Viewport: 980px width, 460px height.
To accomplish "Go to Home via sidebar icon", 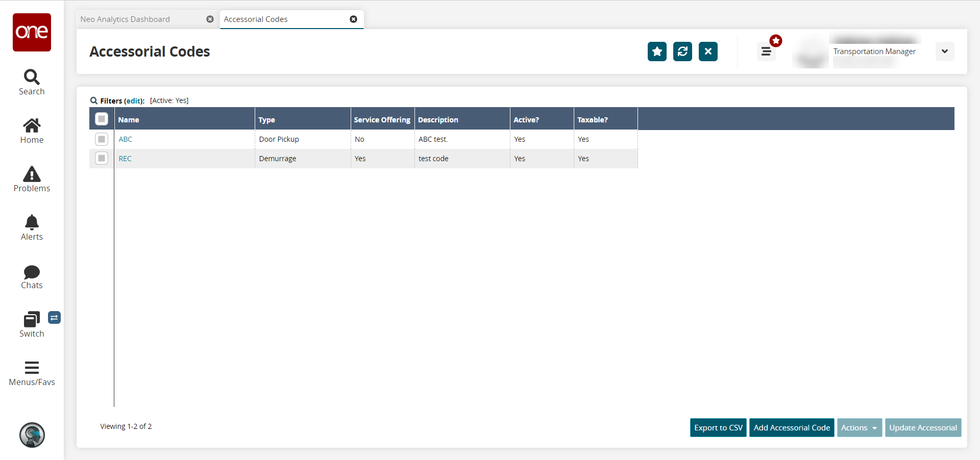I will [x=32, y=126].
